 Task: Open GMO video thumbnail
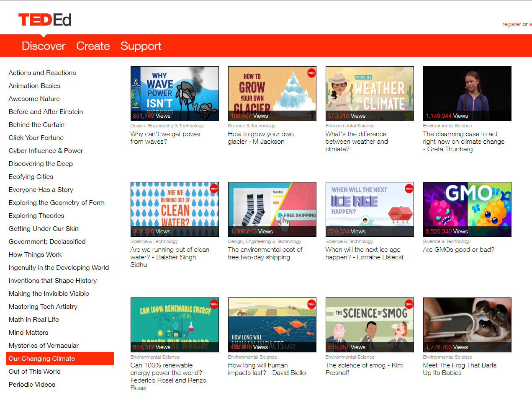(x=467, y=209)
